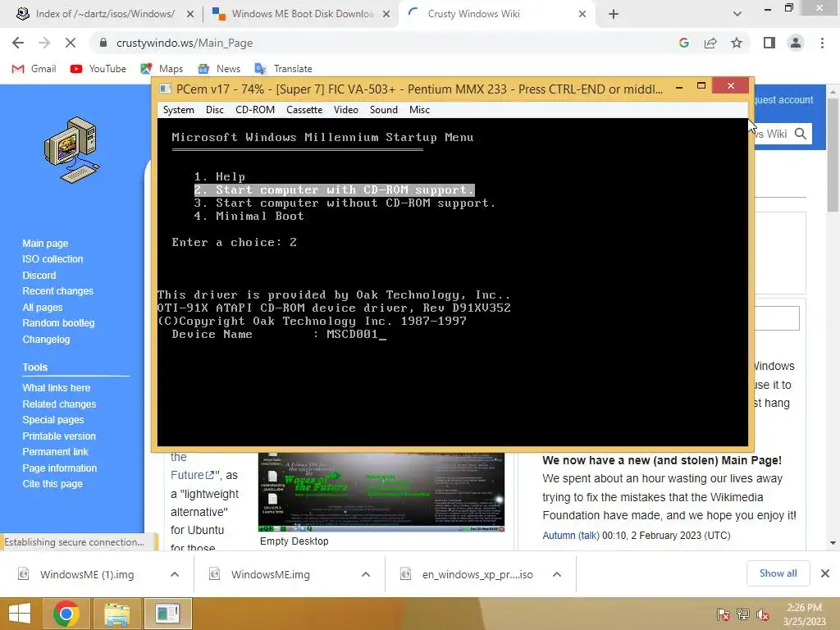Open Related changes link
This screenshot has width=840, height=630.
point(59,404)
